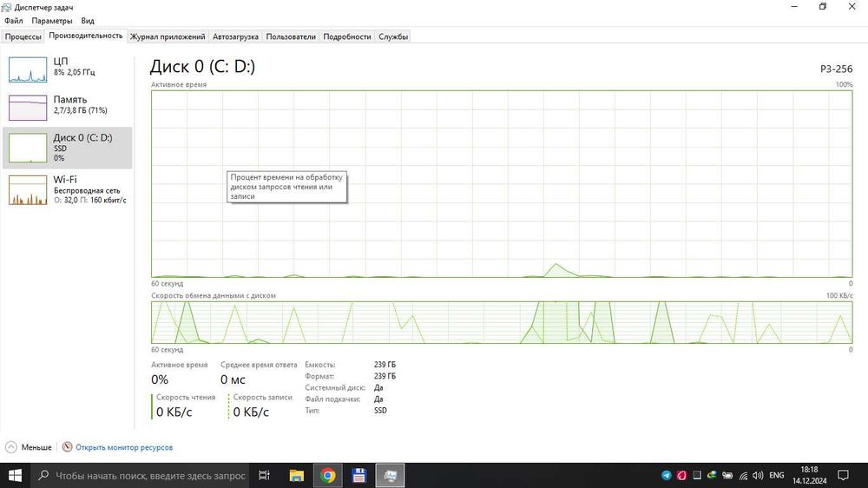Go to the Пользователи tab

291,36
